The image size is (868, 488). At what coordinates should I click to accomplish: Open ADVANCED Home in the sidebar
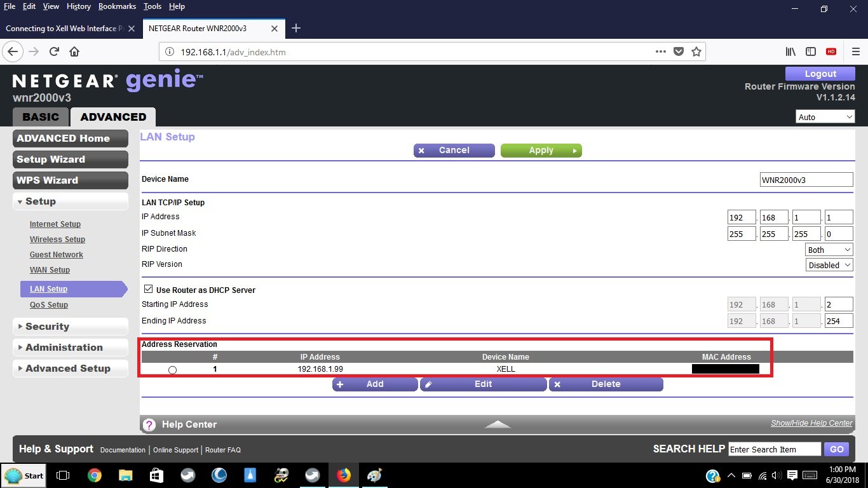71,139
